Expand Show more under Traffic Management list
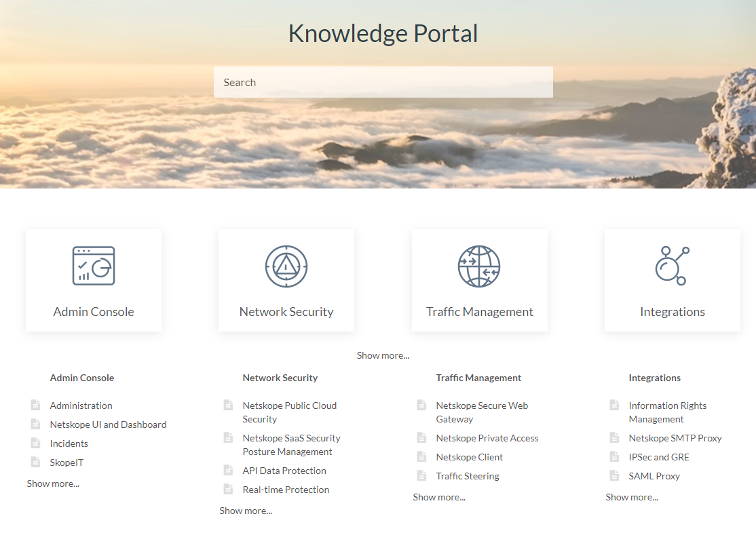This screenshot has height=535, width=756. 439,497
